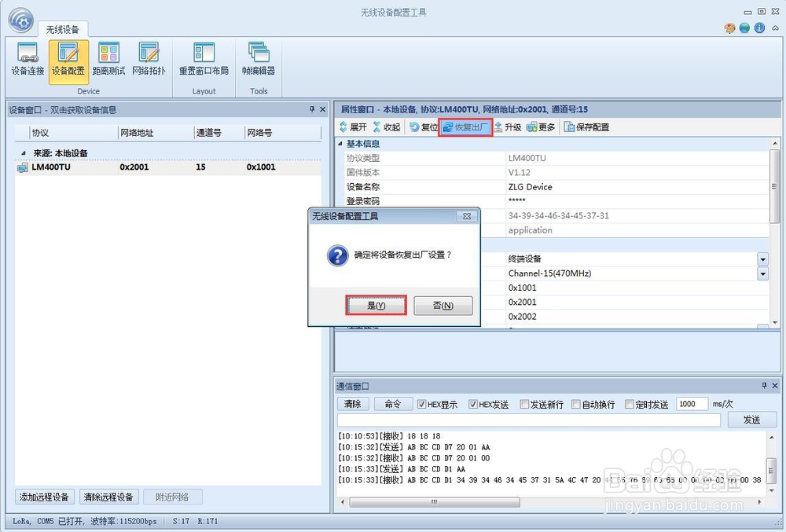Toggle the HEX显示 checkbox
Viewport: 786px width, 532px height.
click(421, 404)
